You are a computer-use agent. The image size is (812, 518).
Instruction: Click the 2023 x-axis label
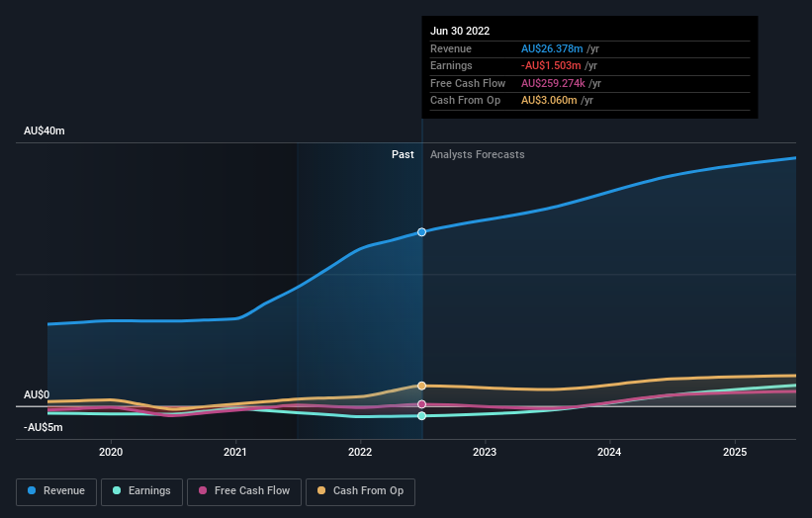point(485,452)
